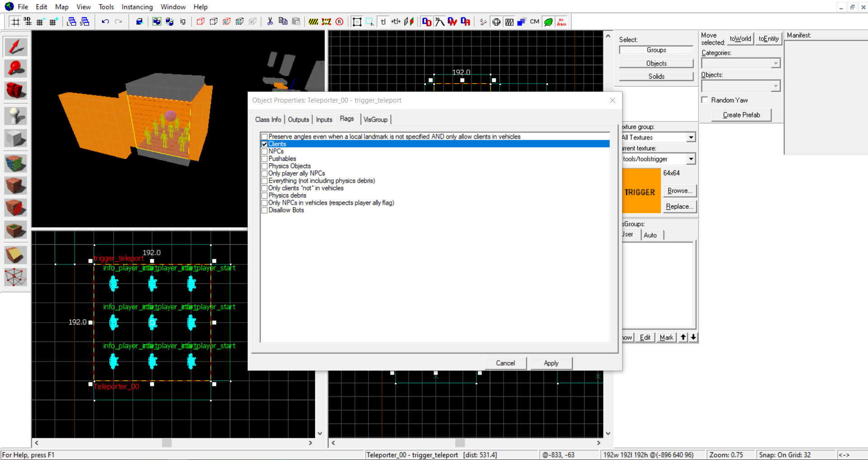Open the Inputs tab
Viewport: 868px width, 460px height.
click(x=324, y=119)
